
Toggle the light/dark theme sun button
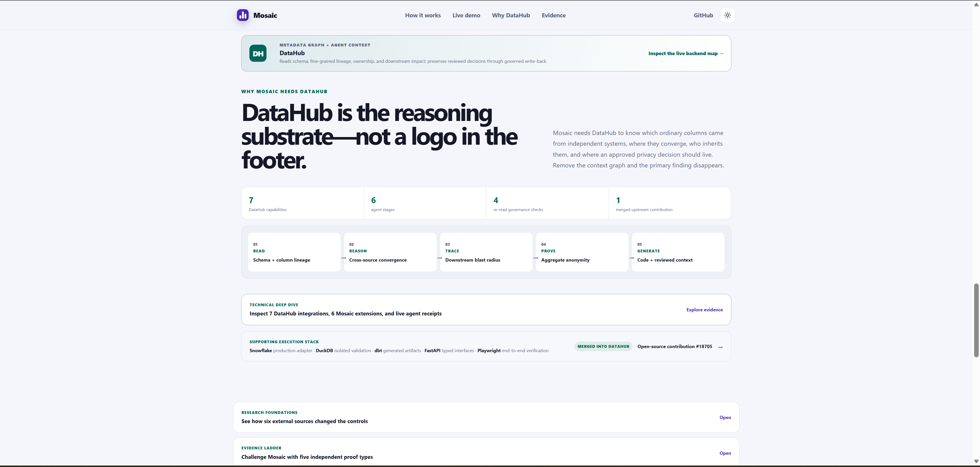(x=727, y=15)
